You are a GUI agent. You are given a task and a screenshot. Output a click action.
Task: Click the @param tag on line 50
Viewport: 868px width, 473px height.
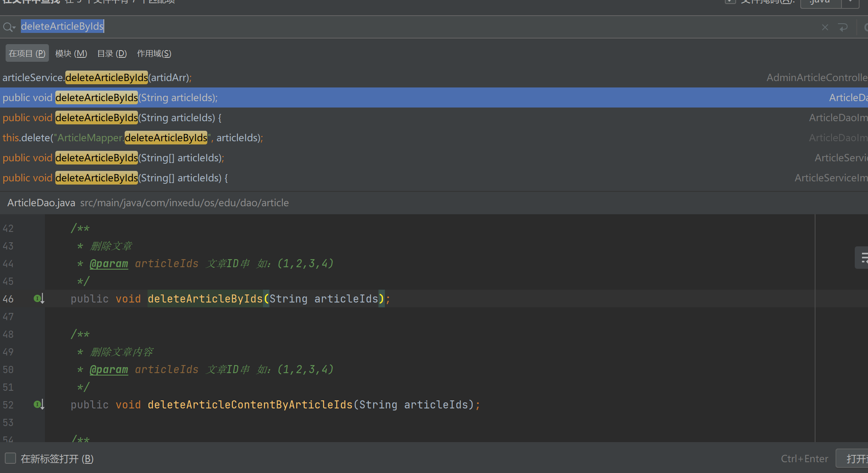[109, 369]
